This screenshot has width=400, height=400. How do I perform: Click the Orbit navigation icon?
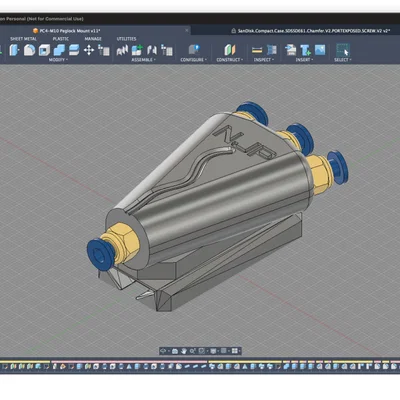pyautogui.click(x=163, y=351)
